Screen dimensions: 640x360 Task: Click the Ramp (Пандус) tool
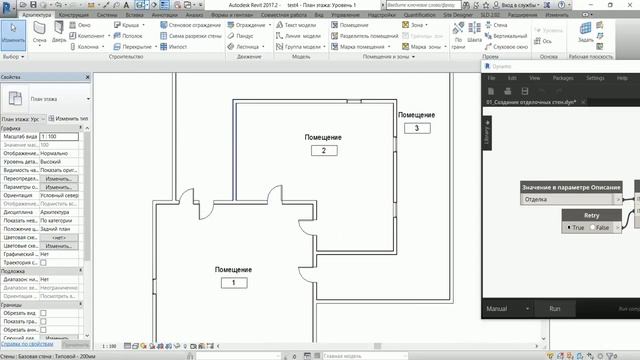click(x=241, y=36)
